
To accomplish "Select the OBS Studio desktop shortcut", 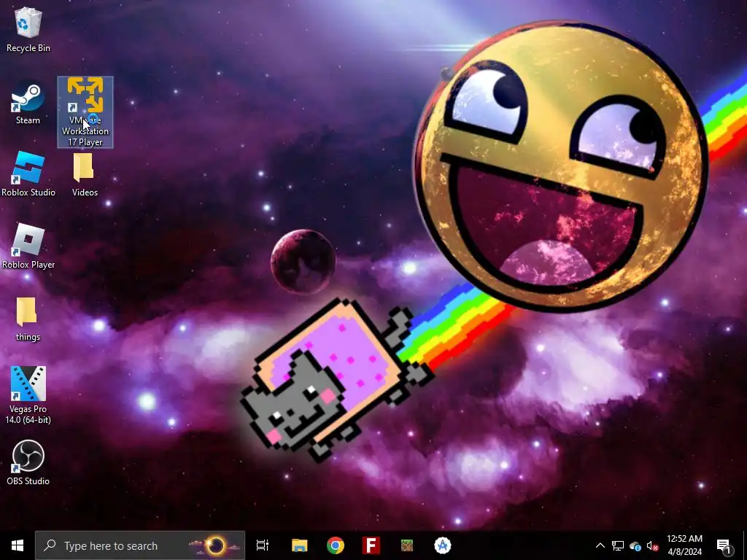I will pos(28,463).
